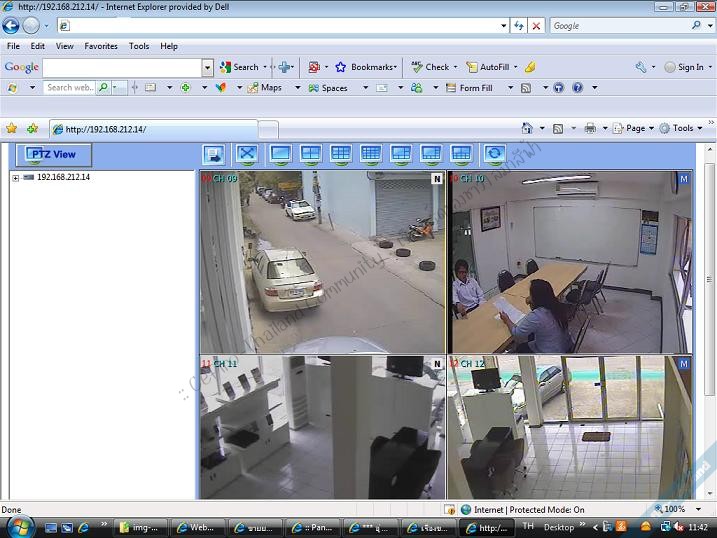Click the Windows Start button
The image size is (717, 538).
point(19,526)
